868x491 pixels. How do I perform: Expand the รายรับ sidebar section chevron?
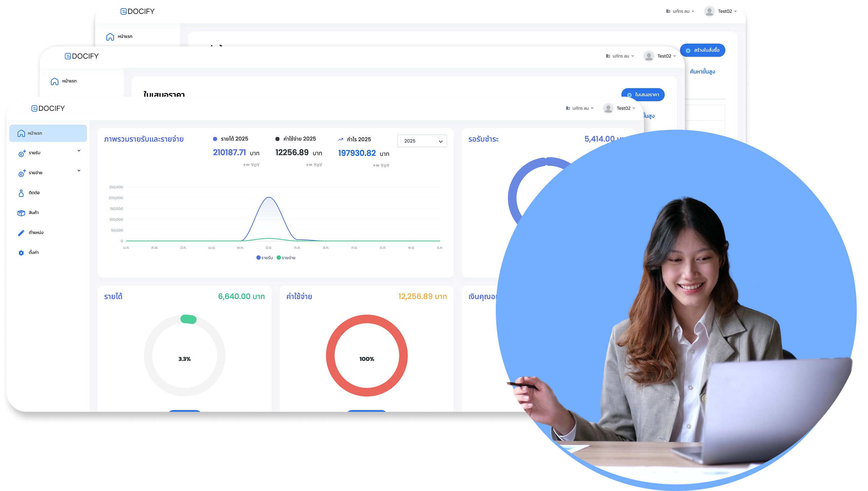79,151
